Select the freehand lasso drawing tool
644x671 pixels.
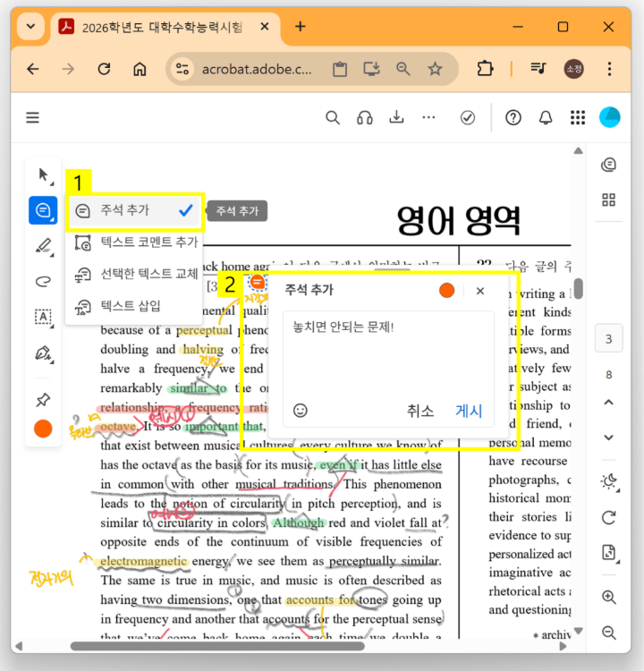(43, 281)
